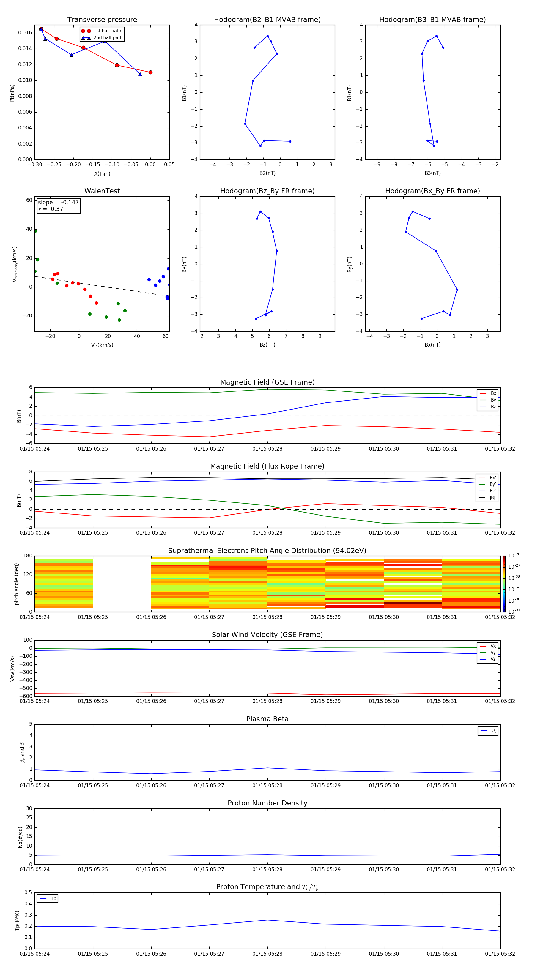Viewport: 535px width, 980px height.
Task: Click the 'Bz(nT)' x-axis label
Action: coord(267,345)
